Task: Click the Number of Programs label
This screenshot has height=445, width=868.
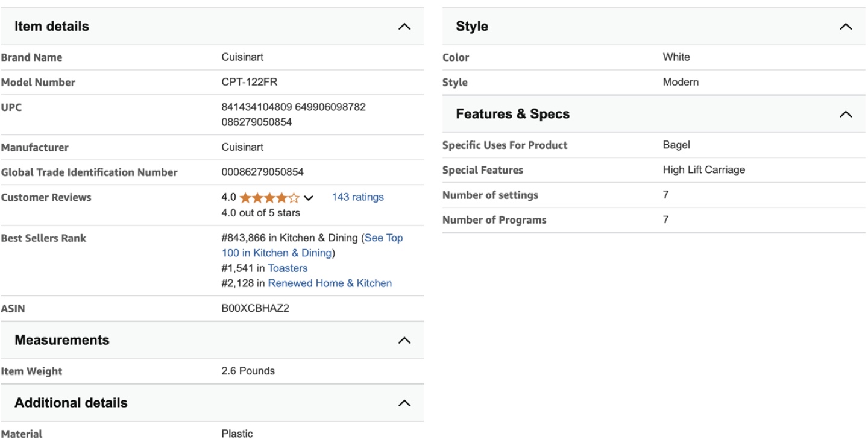Action: 494,220
